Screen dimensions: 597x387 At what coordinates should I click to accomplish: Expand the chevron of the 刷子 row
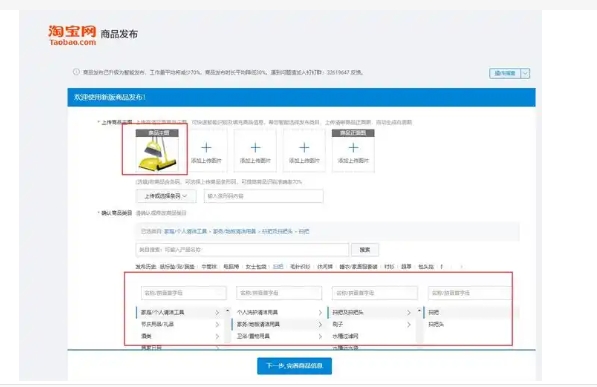409,325
